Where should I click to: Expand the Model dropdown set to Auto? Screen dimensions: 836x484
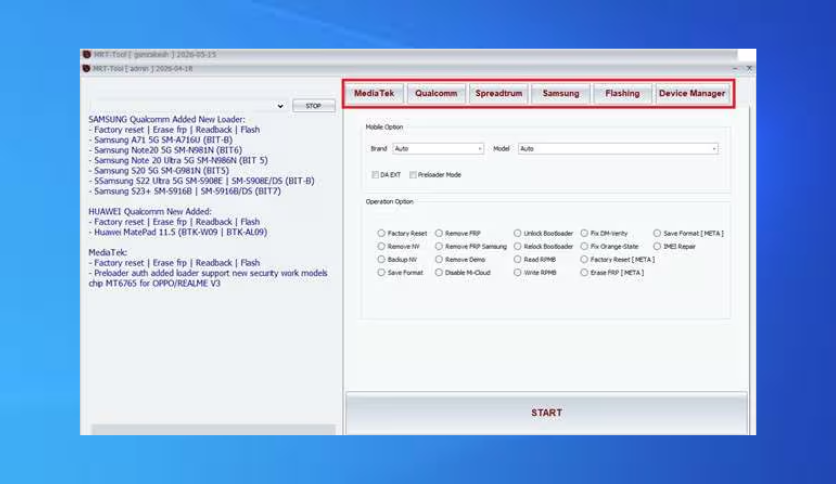[x=618, y=149]
